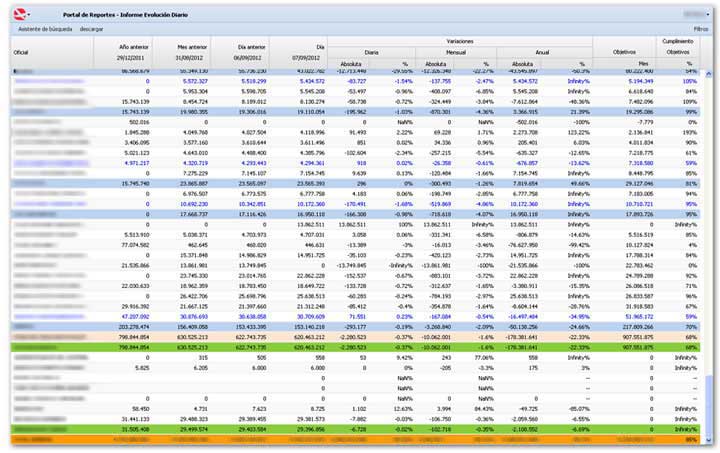Select the cell 3.406.095
The height and width of the screenshot is (453, 720).
tap(137, 143)
